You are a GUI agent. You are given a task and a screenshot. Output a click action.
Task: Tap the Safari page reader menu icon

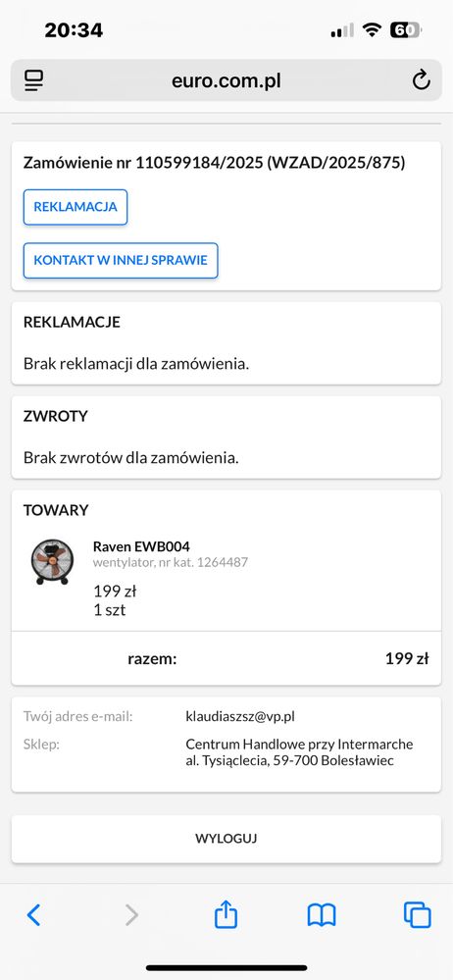[x=33, y=80]
